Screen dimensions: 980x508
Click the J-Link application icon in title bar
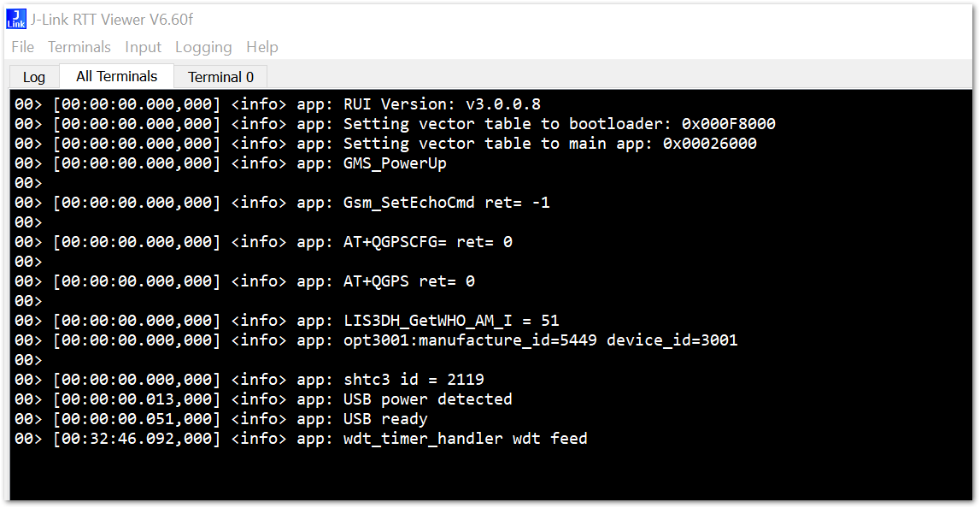click(16, 19)
